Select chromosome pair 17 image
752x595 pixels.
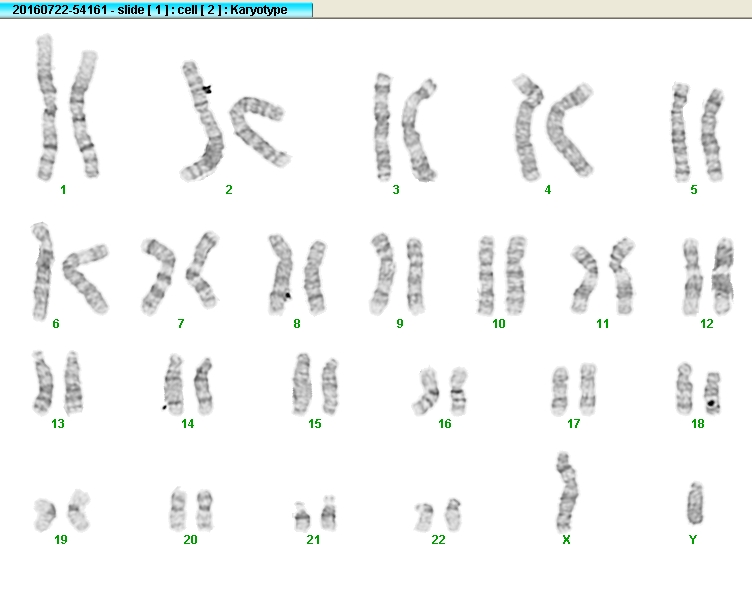pos(574,389)
